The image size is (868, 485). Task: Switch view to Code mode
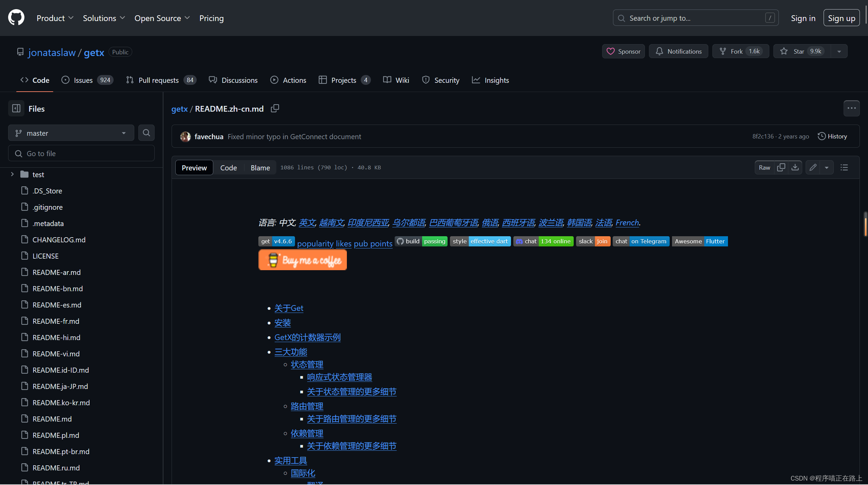229,168
